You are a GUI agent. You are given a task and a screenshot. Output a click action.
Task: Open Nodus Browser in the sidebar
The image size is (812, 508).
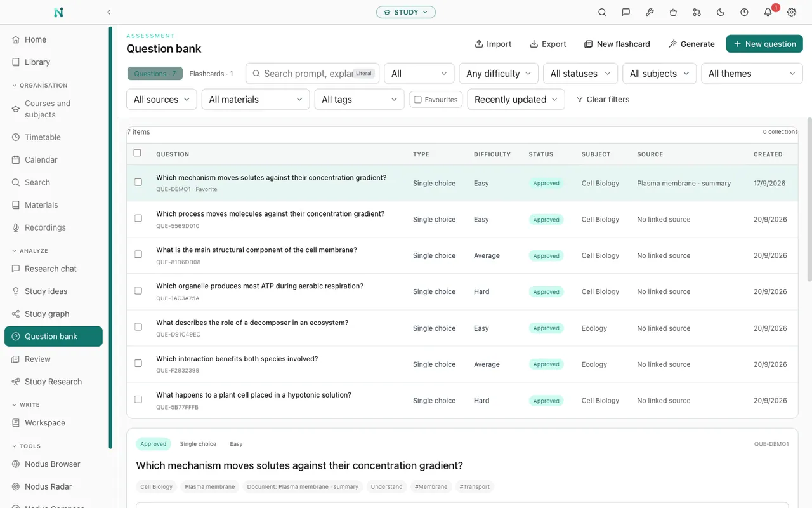[x=53, y=464]
